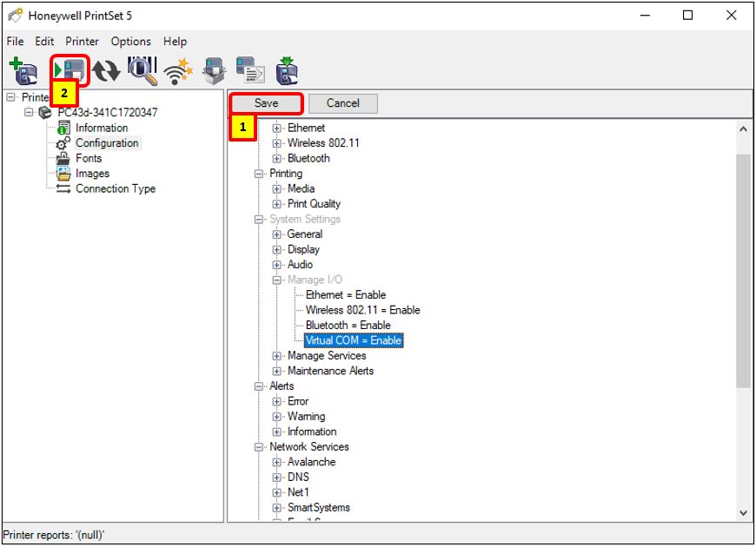The image size is (756, 547).
Task: Click the Refresh arrows toolbar icon
Action: click(x=104, y=69)
